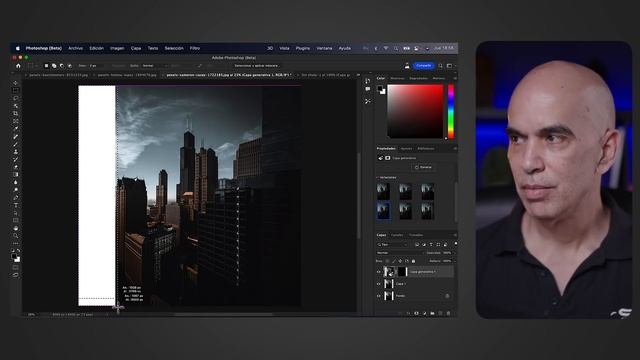This screenshot has width=640, height=360.
Task: Select the Move tool
Action: [16, 83]
